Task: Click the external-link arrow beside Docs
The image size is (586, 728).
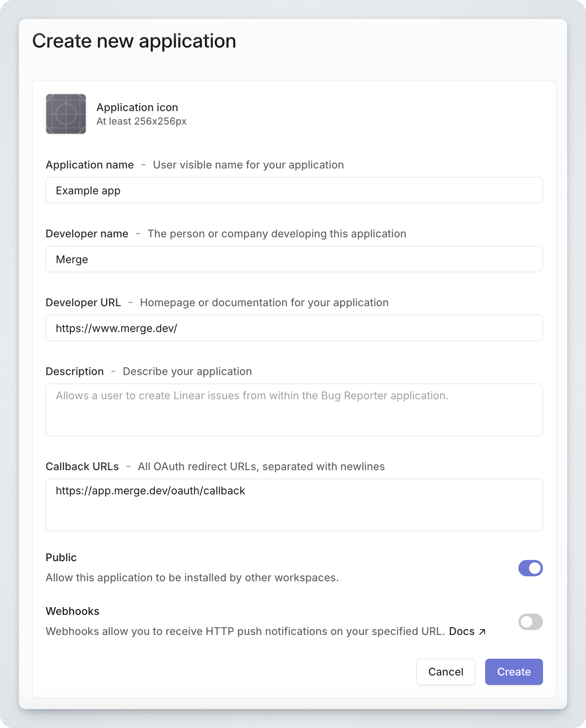Action: pos(482,632)
